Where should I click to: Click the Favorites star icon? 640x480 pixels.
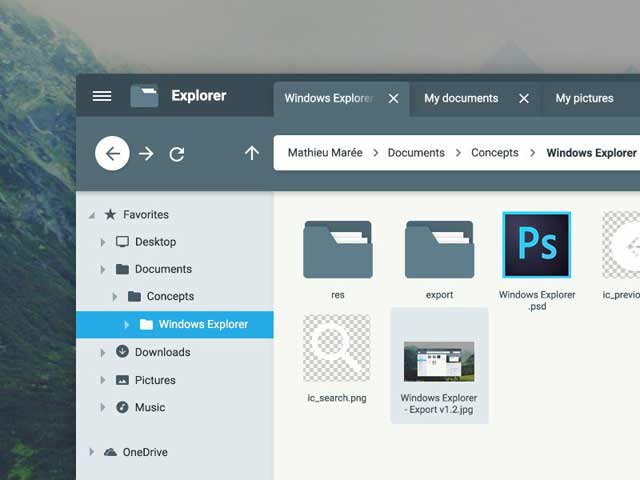point(110,214)
